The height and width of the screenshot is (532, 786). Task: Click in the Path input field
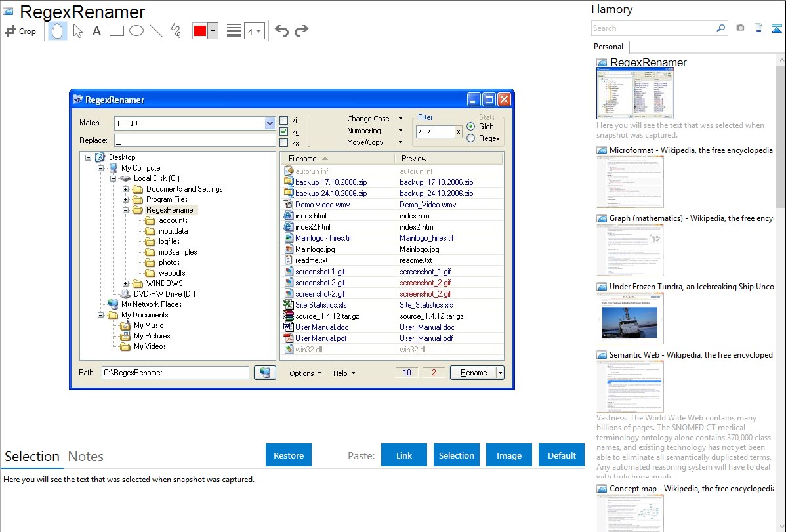pyautogui.click(x=175, y=373)
